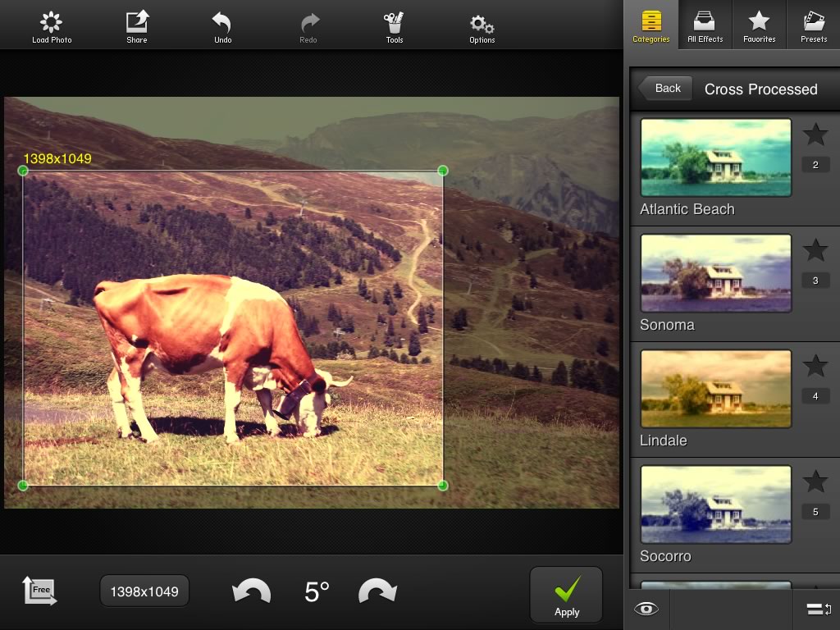Image resolution: width=840 pixels, height=630 pixels.
Task: Click the top-left crop handle
Action: point(23,171)
